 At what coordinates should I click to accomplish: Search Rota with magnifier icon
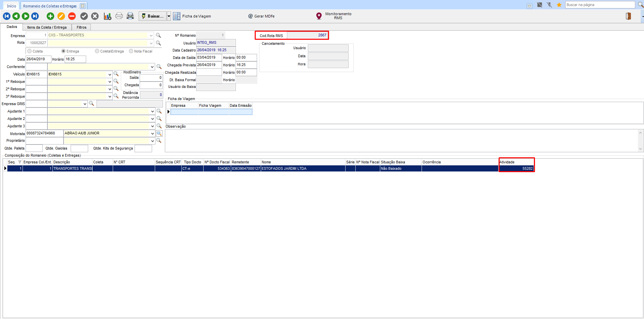pyautogui.click(x=158, y=43)
